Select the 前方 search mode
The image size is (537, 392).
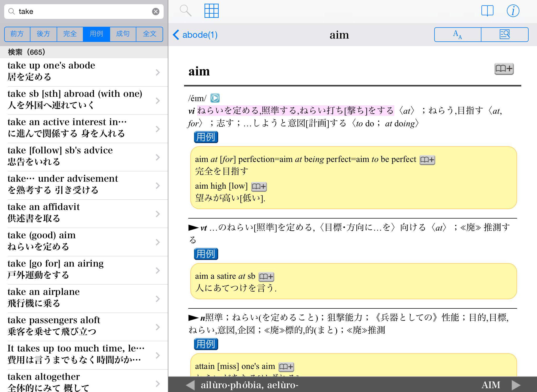(x=17, y=34)
